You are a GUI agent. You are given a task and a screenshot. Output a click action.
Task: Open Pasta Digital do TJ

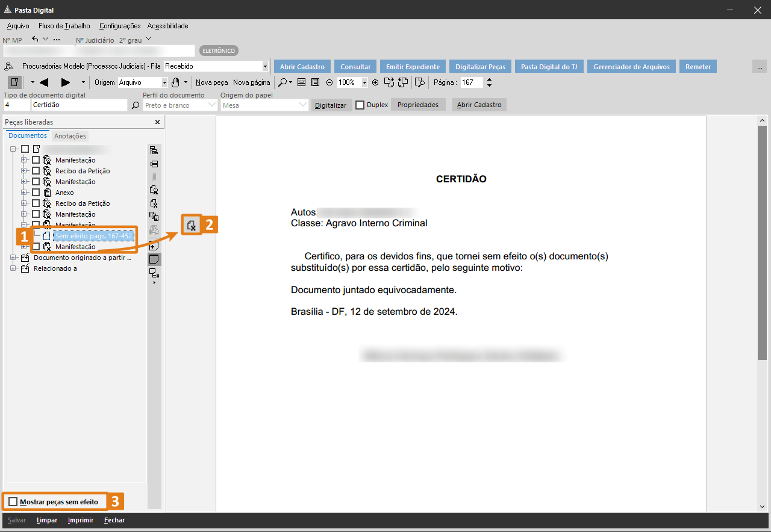click(x=549, y=66)
